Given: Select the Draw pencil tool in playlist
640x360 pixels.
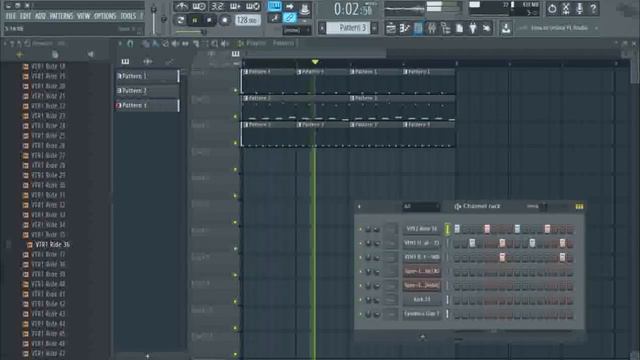Looking at the screenshot, I should click(146, 43).
